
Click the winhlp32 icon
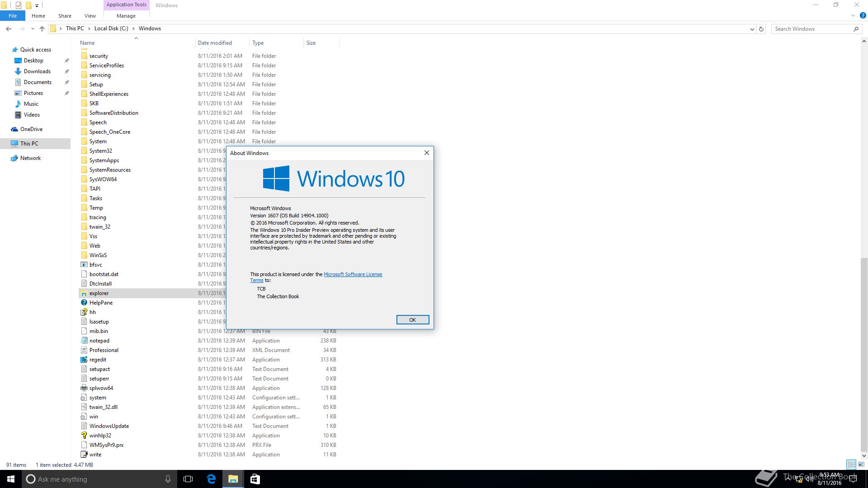(84, 436)
